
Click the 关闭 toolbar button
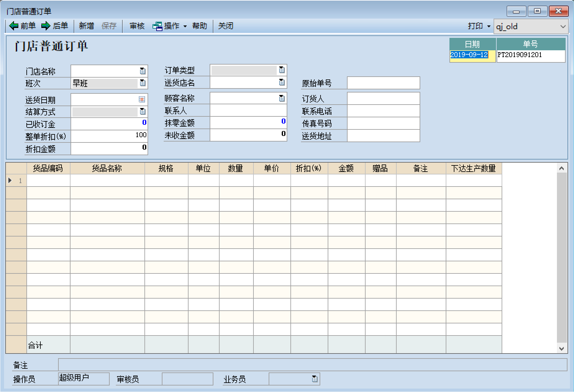[225, 26]
